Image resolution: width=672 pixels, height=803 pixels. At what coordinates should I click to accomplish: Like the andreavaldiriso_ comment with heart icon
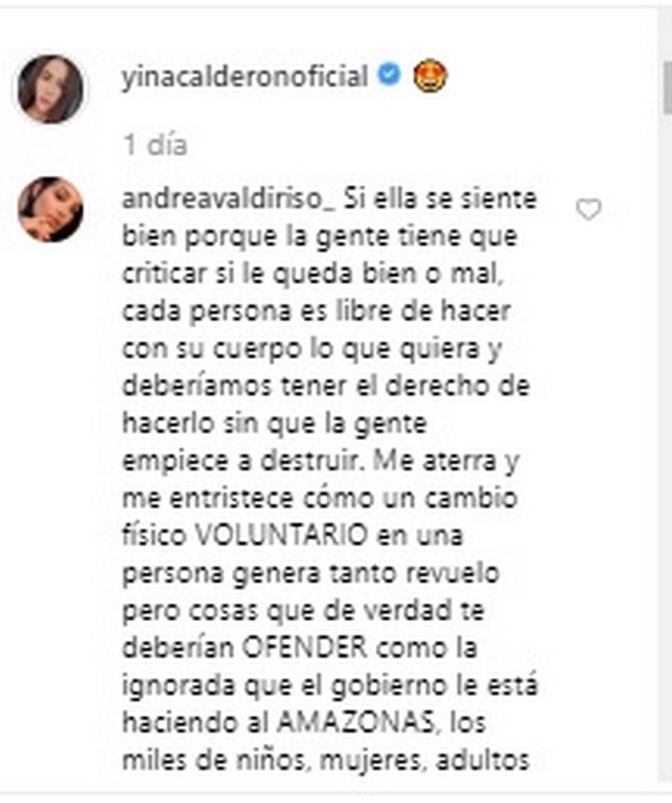[589, 210]
